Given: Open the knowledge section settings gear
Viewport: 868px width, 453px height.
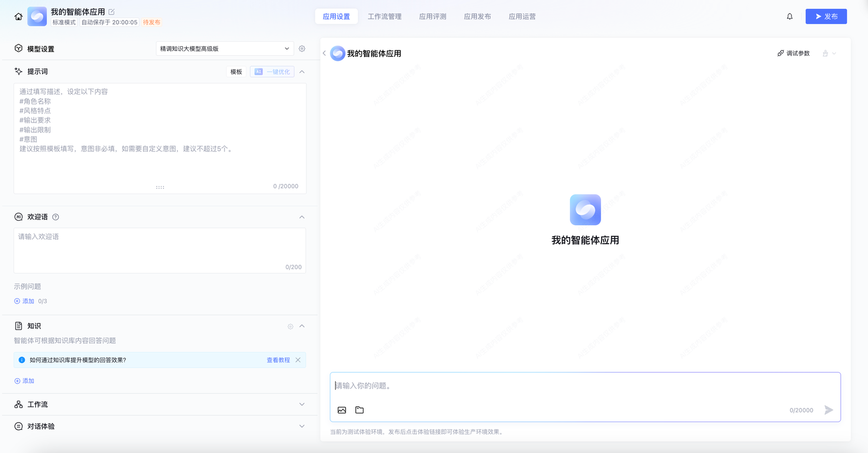Looking at the screenshot, I should point(290,327).
